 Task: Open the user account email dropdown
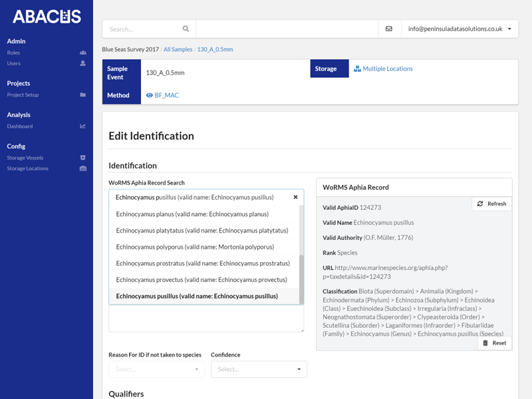pos(460,29)
